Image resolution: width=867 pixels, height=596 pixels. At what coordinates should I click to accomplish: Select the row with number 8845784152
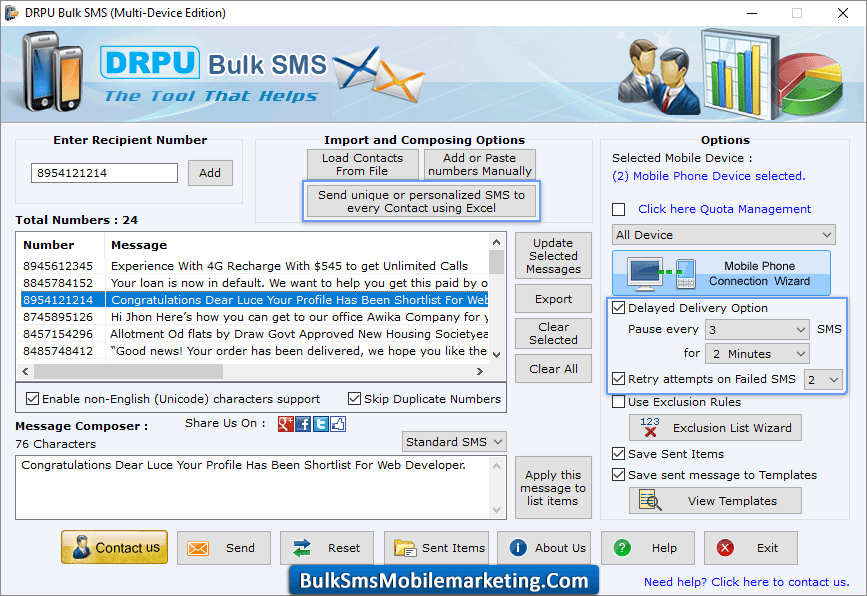pyautogui.click(x=255, y=283)
